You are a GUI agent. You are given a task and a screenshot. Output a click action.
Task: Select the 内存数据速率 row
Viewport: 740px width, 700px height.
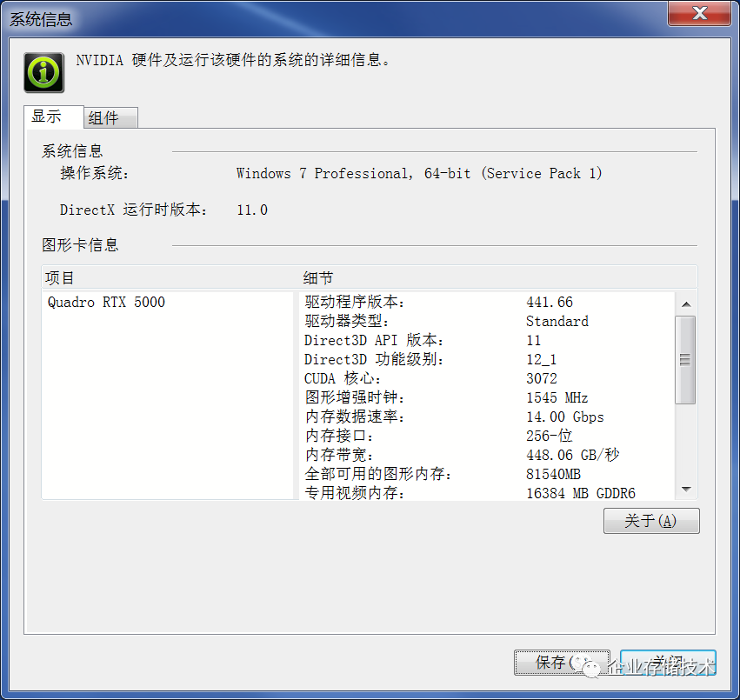pos(486,417)
